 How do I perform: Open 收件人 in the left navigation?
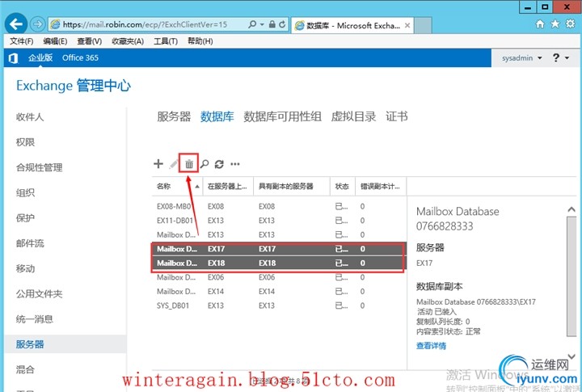[30, 117]
